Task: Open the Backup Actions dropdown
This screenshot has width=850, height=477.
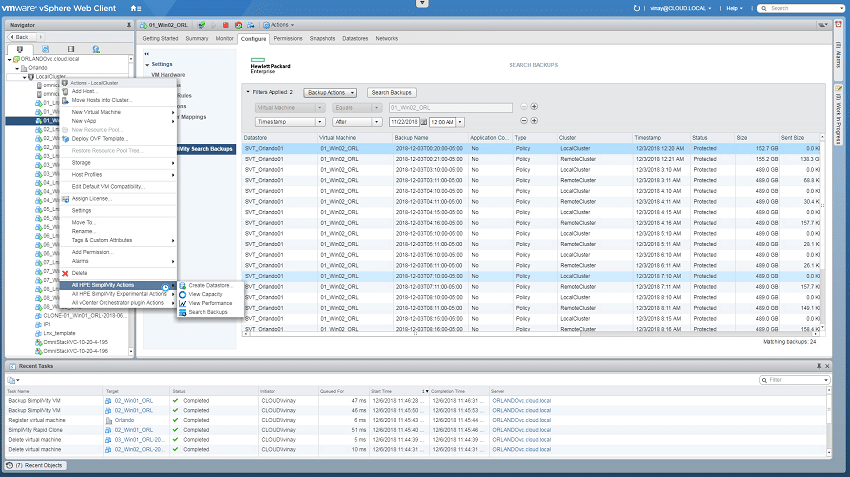Action: (330, 93)
